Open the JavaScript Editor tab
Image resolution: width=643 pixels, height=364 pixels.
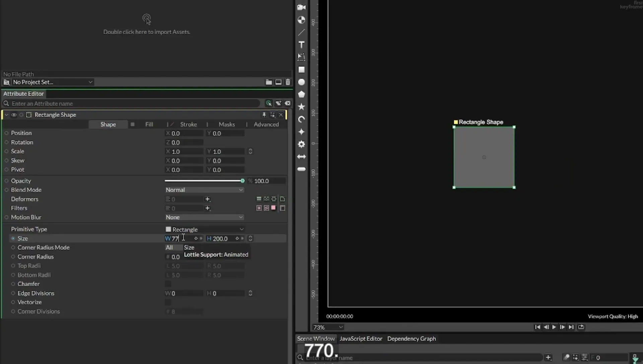361,339
